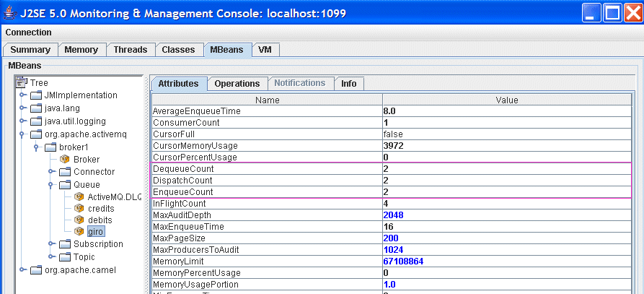Expand the Subscription folder node

point(51,244)
